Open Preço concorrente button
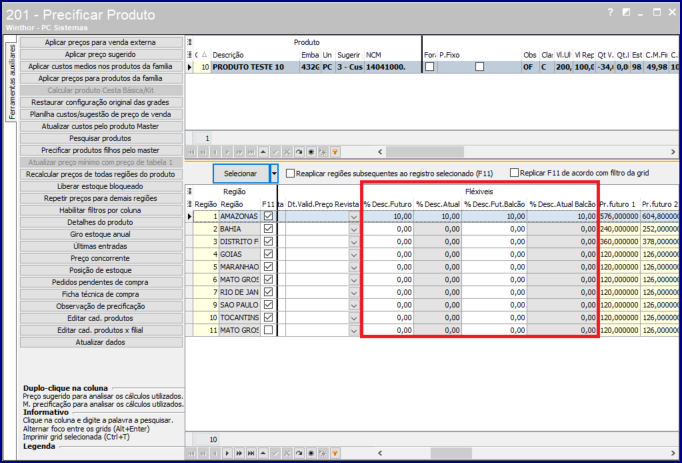 101,258
